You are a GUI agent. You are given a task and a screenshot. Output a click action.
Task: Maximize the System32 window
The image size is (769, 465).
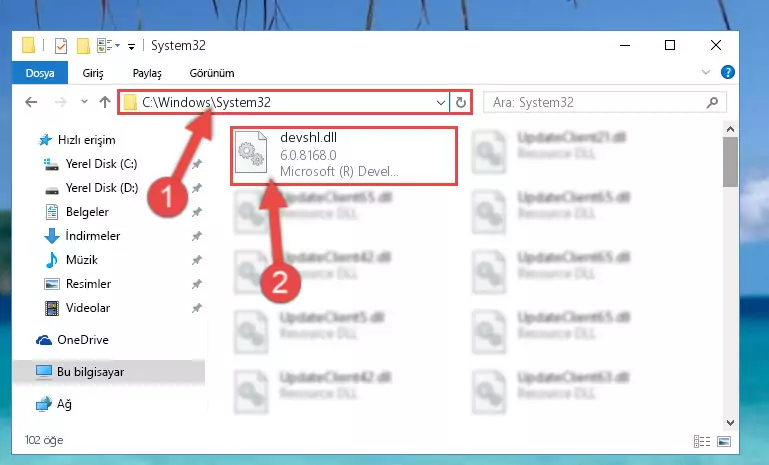670,45
